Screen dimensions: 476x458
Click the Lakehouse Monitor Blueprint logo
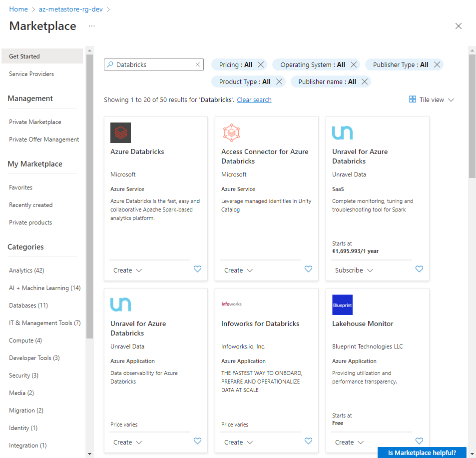tap(342, 304)
